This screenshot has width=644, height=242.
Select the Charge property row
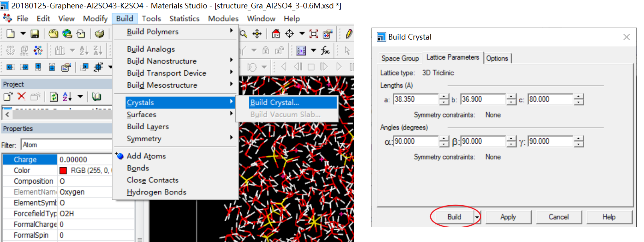coord(57,160)
